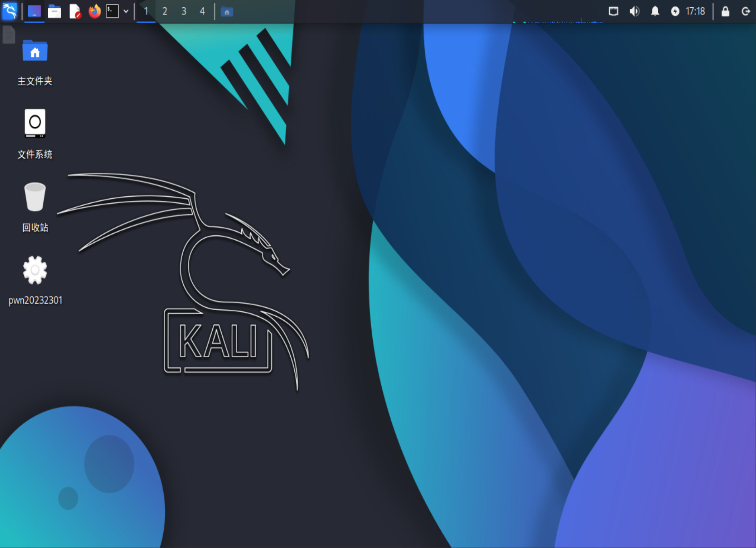This screenshot has width=756, height=548.
Task: Switch to workspace 2
Action: coord(165,11)
